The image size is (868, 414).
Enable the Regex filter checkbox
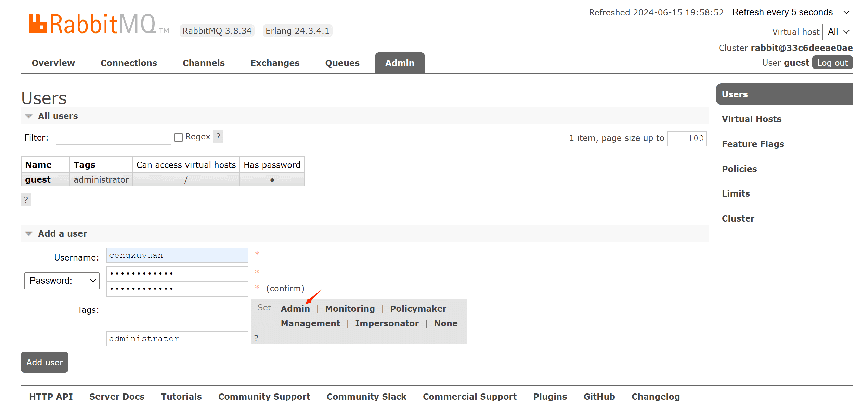179,137
